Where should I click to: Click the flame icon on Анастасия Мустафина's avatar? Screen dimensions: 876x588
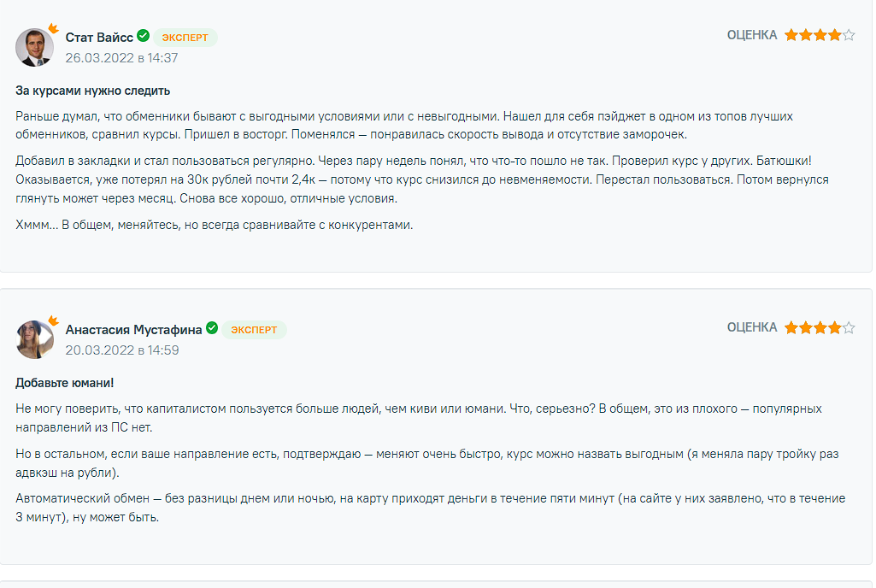click(x=51, y=319)
